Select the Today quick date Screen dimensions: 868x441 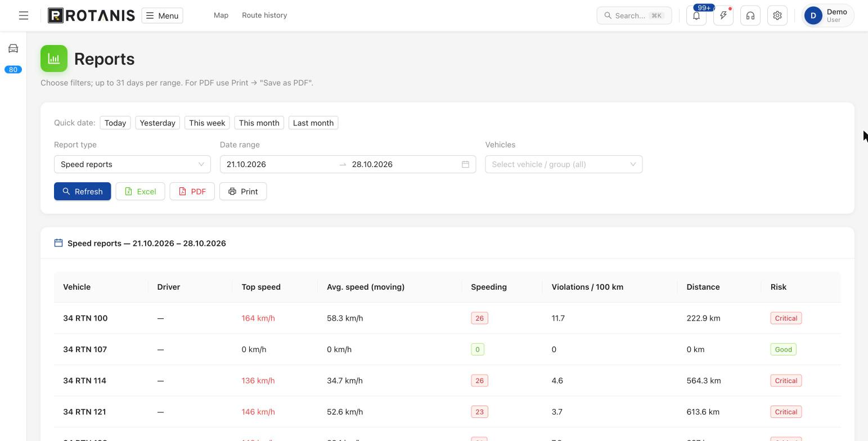115,123
